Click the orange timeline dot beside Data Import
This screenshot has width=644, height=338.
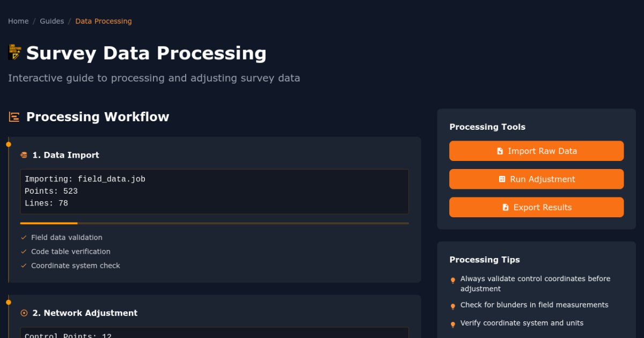(x=9, y=144)
